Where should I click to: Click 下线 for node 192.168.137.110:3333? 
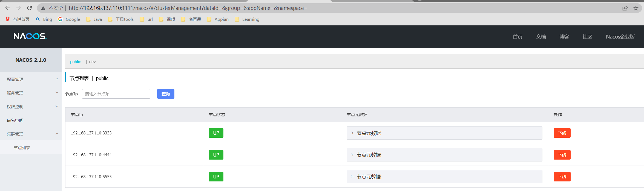[562, 133]
